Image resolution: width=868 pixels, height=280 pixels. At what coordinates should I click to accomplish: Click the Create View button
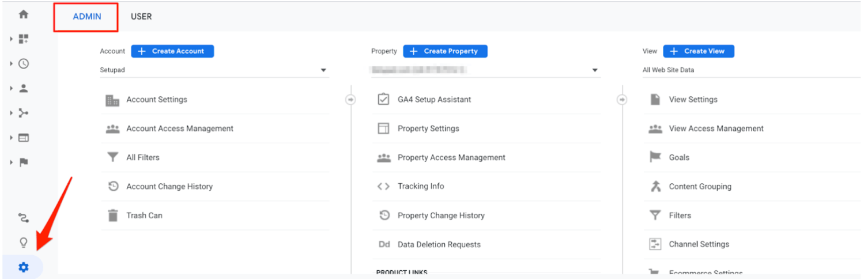(x=699, y=51)
